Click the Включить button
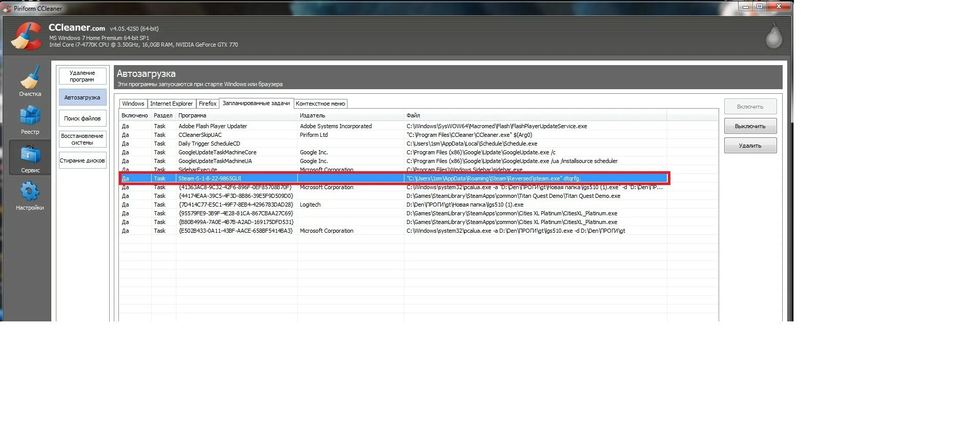980x447 pixels. pos(750,107)
